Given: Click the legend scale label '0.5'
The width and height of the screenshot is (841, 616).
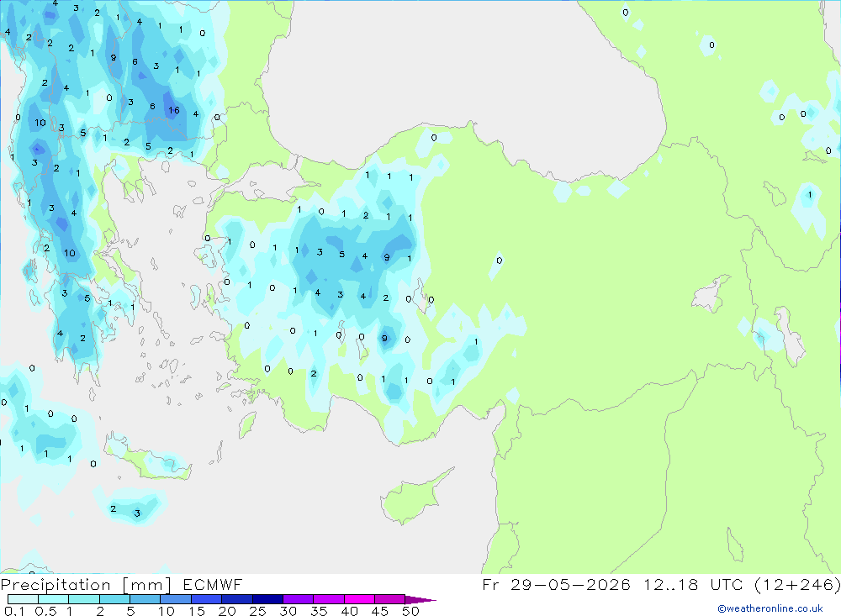Looking at the screenshot, I should coord(45,611).
